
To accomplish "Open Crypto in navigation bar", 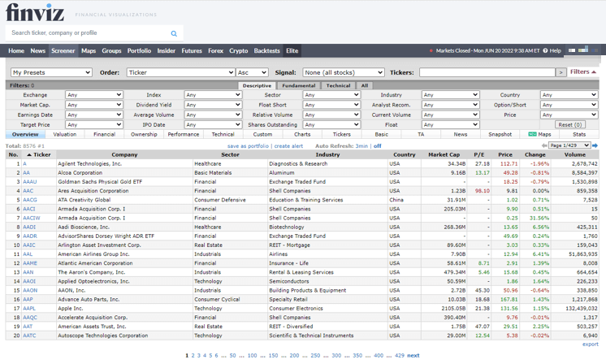I will (x=239, y=50).
